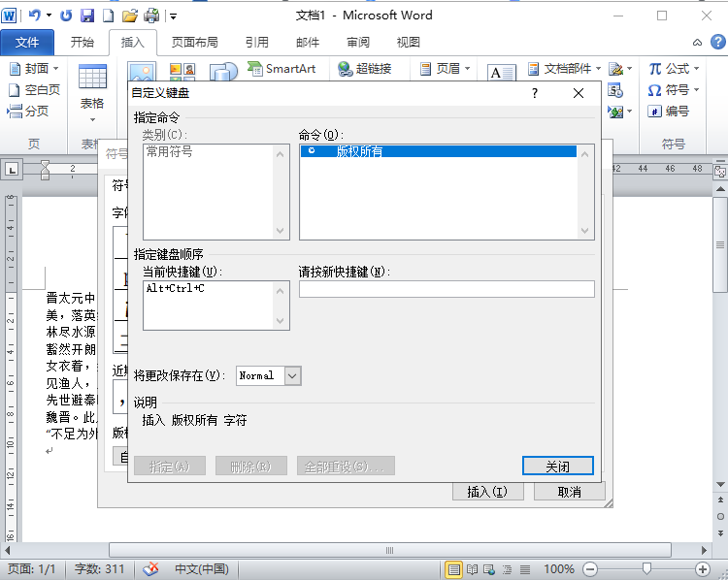
Task: Select 常用符号 in the category list
Action: pos(210,151)
